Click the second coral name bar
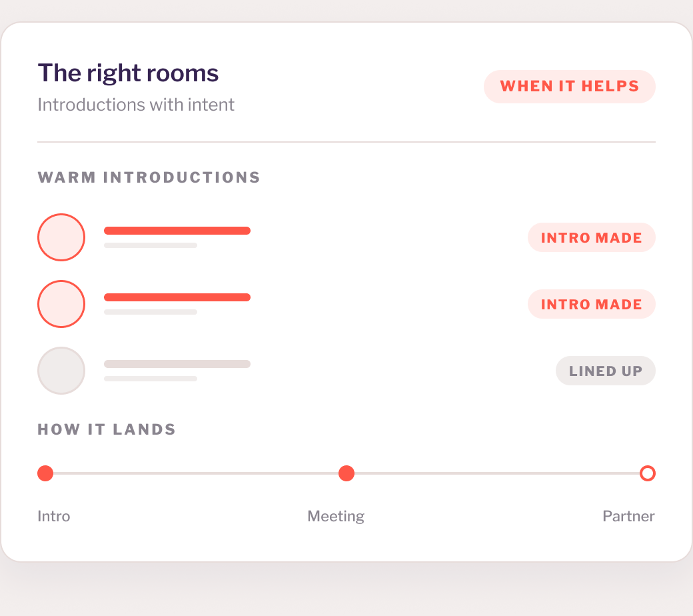This screenshot has height=616, width=693. click(x=177, y=297)
